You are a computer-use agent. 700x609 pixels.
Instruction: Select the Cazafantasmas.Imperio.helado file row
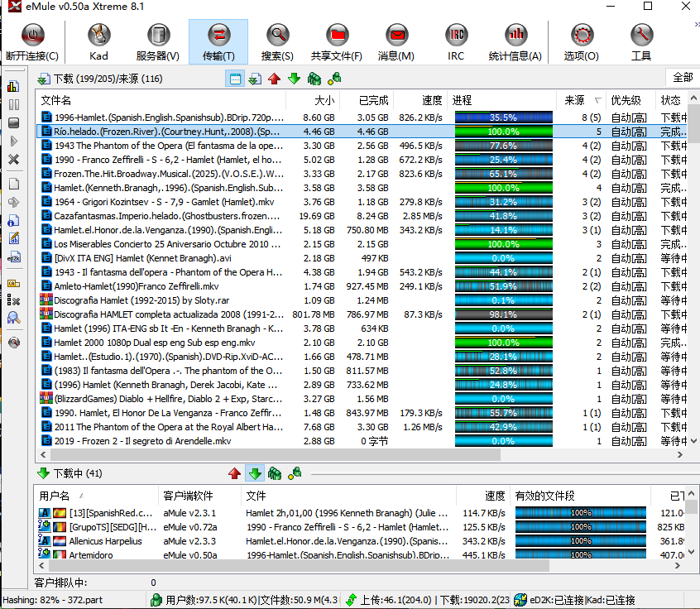(x=362, y=216)
